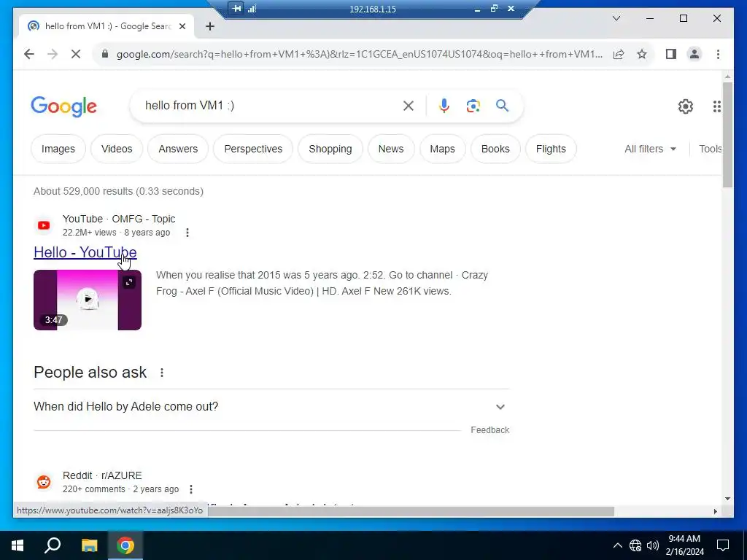Open the All filters dropdown
This screenshot has height=560, width=747.
[650, 149]
